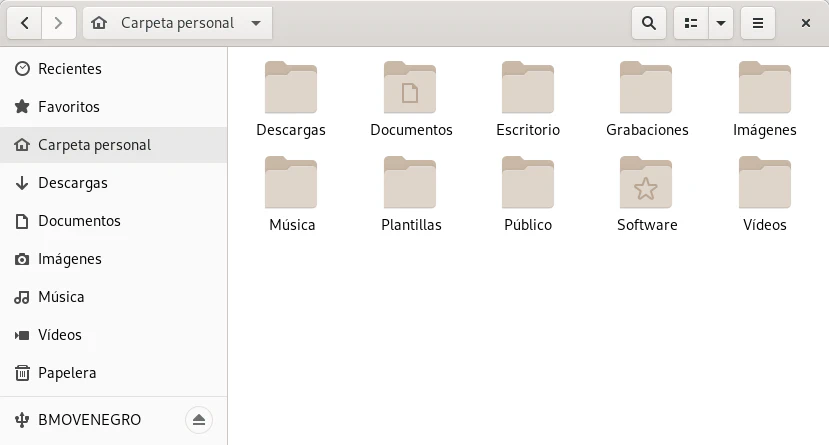Screen dimensions: 829x445
Task: Select the BMOVENEGRO USB drive
Action: (x=89, y=419)
